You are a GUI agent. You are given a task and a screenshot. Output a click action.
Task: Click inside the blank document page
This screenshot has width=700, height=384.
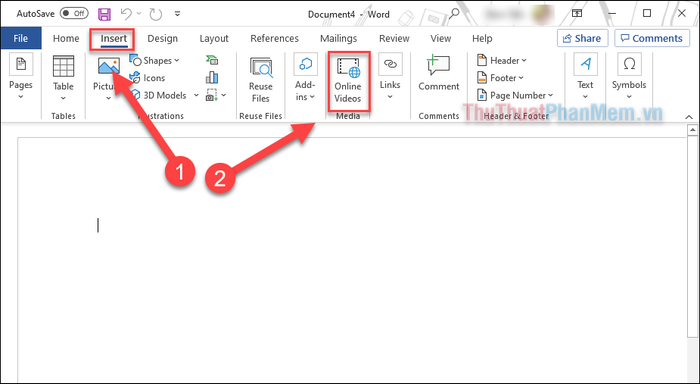tap(352, 259)
